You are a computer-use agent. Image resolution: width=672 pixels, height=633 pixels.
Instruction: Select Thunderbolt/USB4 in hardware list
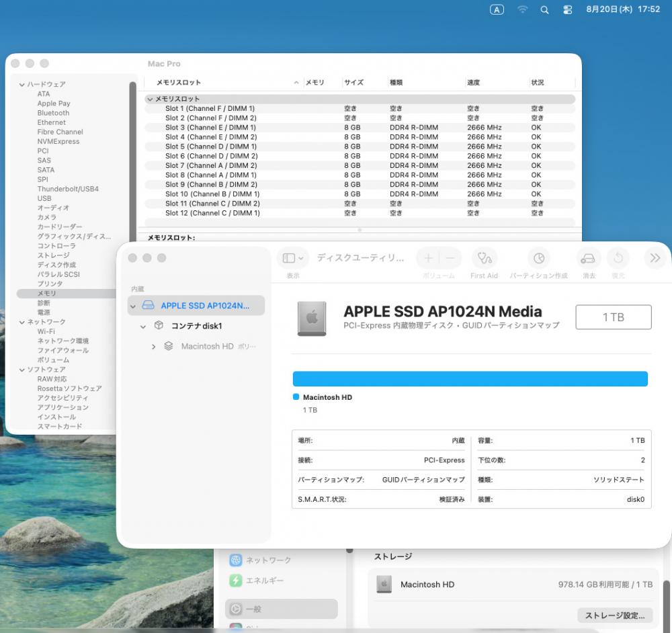(x=68, y=189)
